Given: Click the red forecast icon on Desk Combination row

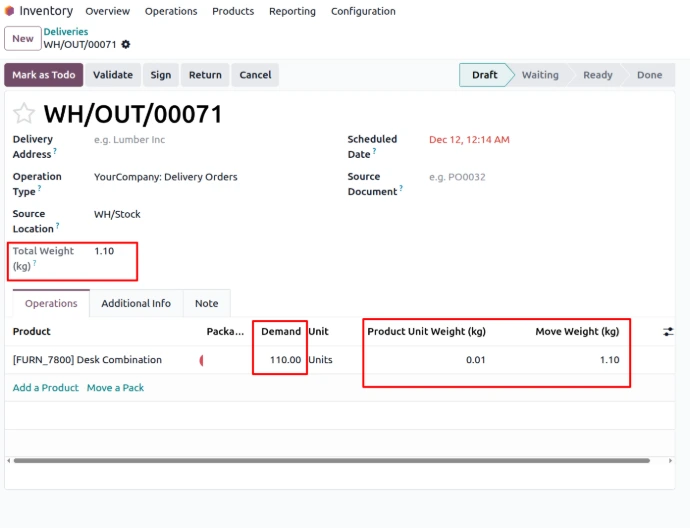Looking at the screenshot, I should [x=202, y=360].
